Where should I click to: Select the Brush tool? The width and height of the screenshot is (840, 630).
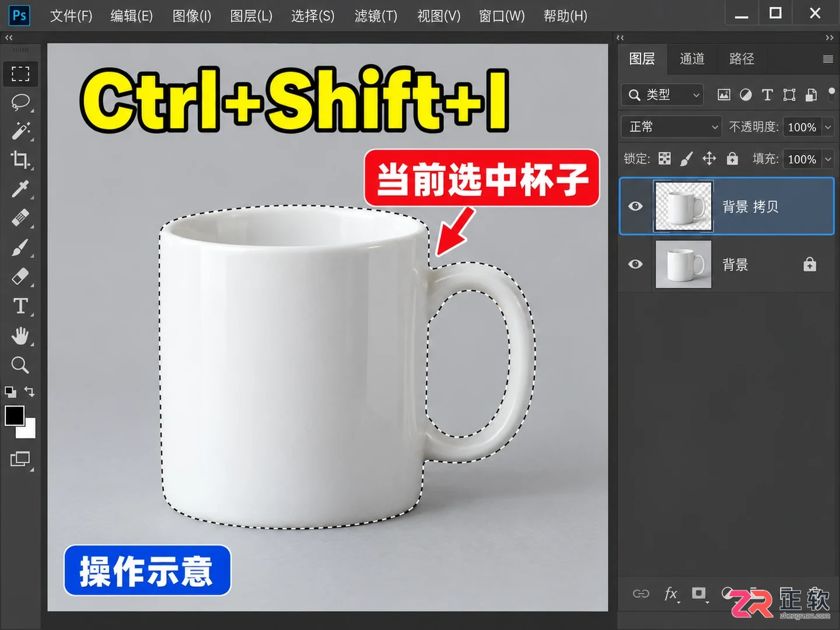pyautogui.click(x=20, y=247)
